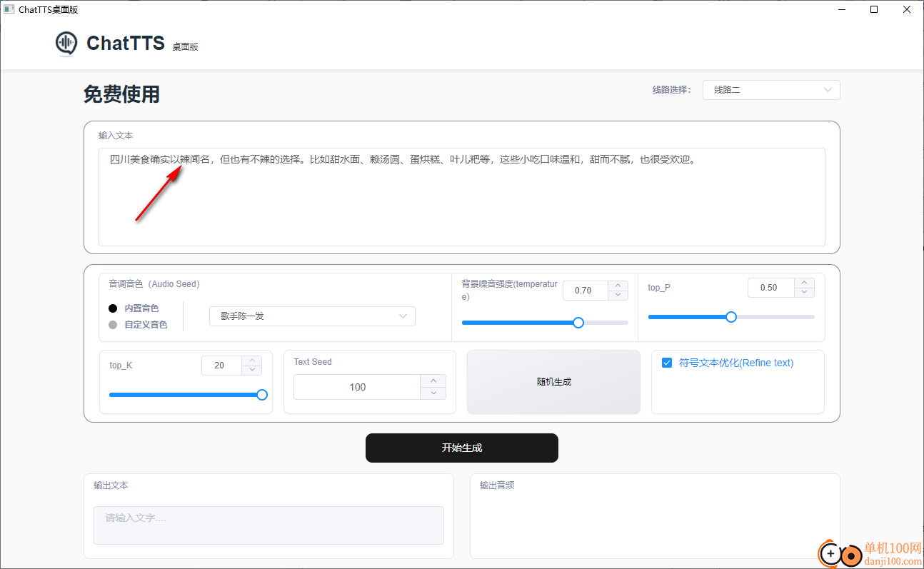Click the 线路选择 label
This screenshot has width=924, height=569.
tap(671, 90)
